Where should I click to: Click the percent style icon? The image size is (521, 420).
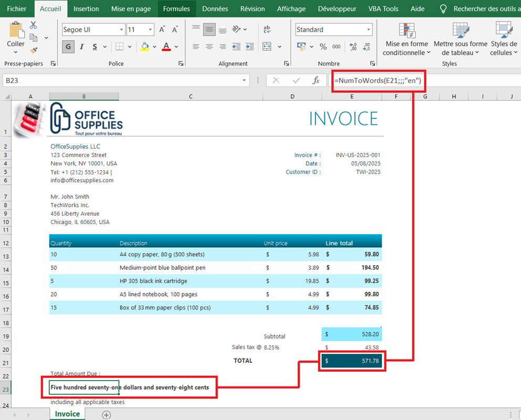(x=323, y=47)
